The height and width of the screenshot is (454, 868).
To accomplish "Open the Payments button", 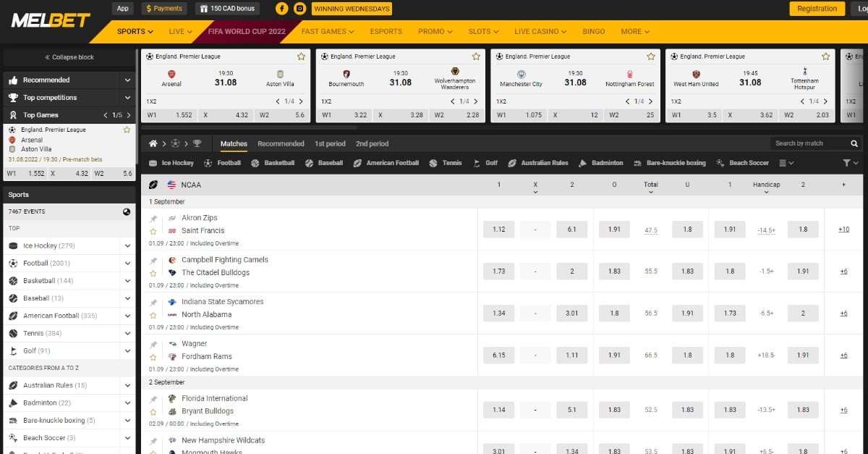I will pos(163,9).
